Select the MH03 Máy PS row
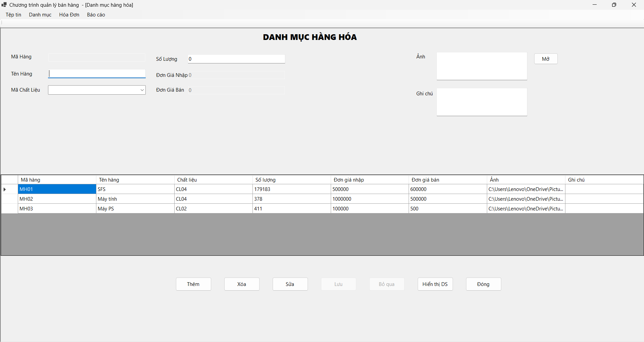644x342 pixels. (x=57, y=208)
